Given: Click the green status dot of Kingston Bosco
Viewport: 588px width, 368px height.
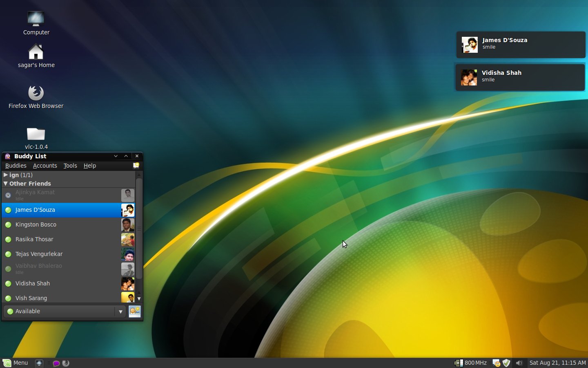Looking at the screenshot, I should 8,225.
